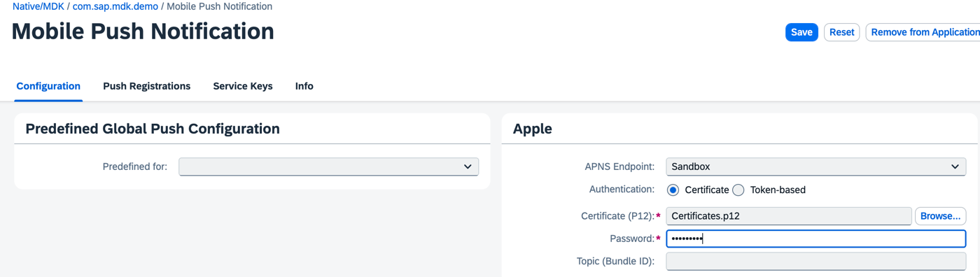
Task: Browse for a P12 certificate file
Action: pos(940,216)
